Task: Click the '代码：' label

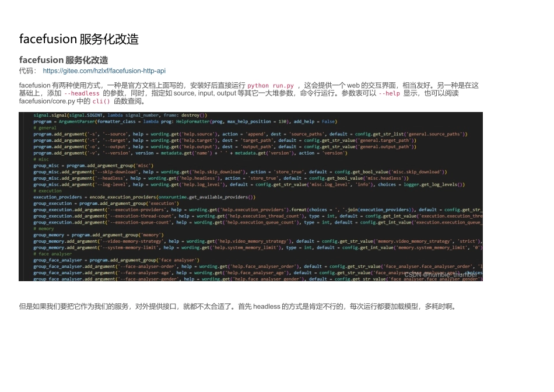Action: (28, 71)
